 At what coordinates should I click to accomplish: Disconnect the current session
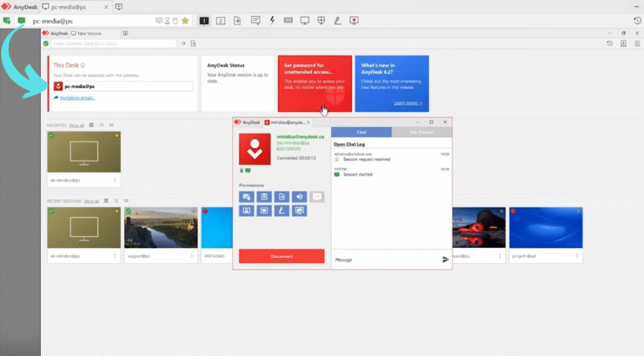tap(282, 256)
